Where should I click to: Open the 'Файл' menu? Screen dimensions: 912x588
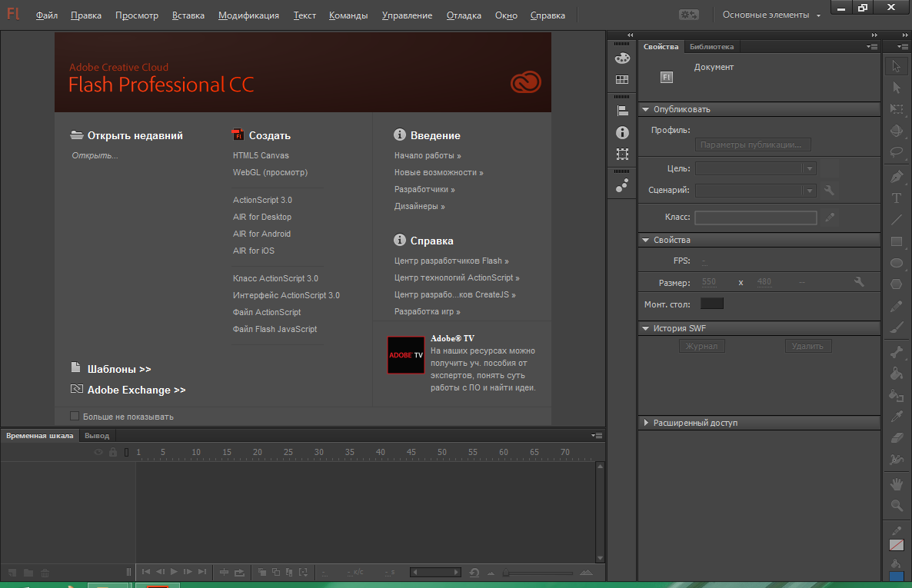point(47,15)
